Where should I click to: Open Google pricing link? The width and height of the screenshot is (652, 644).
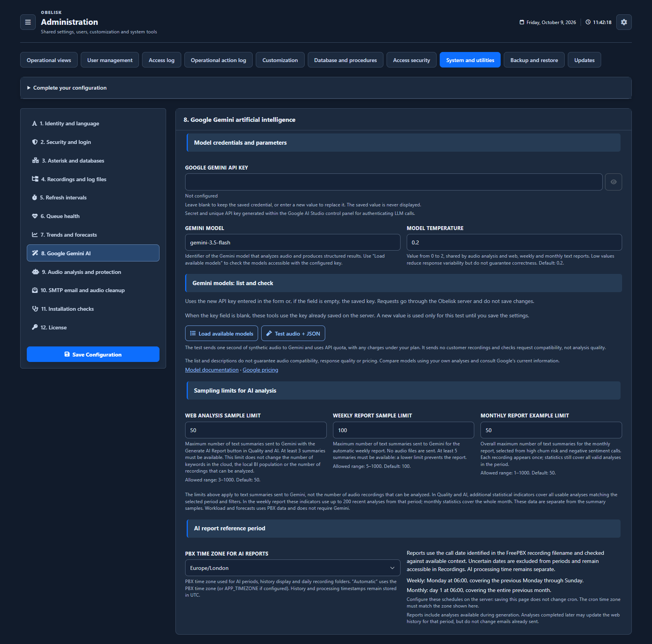[260, 370]
